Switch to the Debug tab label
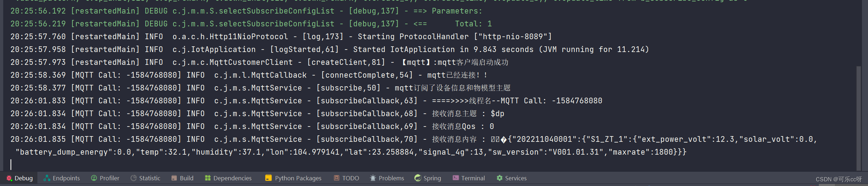This screenshot has height=186, width=868. tap(24, 178)
